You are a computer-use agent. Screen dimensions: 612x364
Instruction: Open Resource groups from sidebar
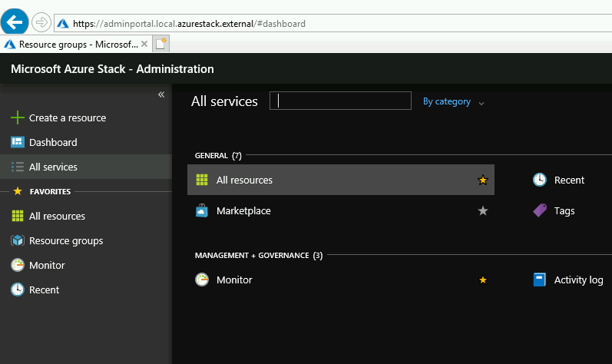66,240
